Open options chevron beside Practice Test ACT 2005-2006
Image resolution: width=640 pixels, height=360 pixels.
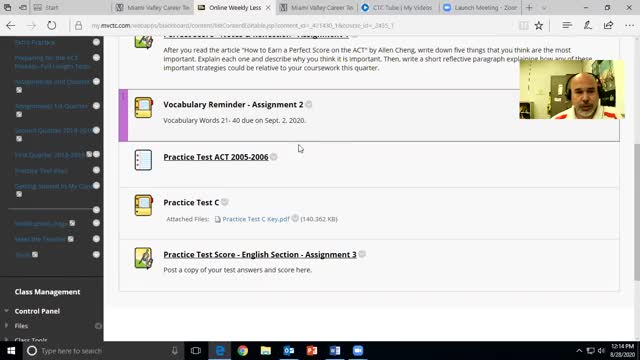click(274, 157)
